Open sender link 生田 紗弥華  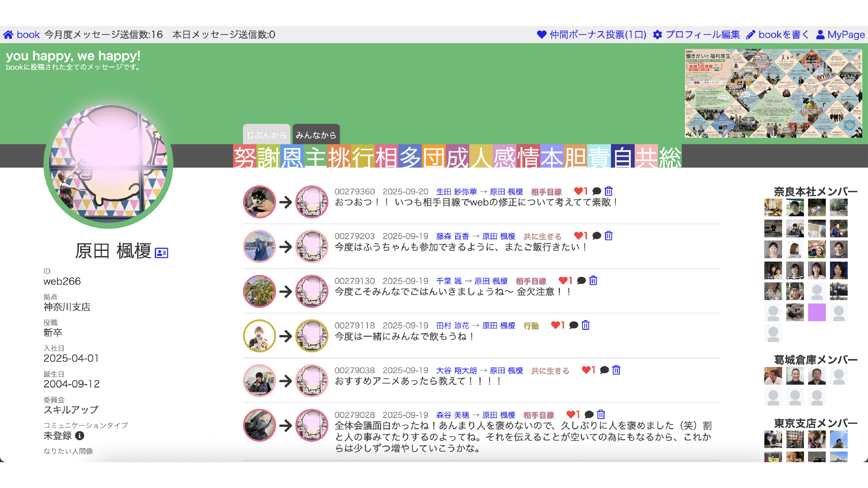[x=456, y=192]
